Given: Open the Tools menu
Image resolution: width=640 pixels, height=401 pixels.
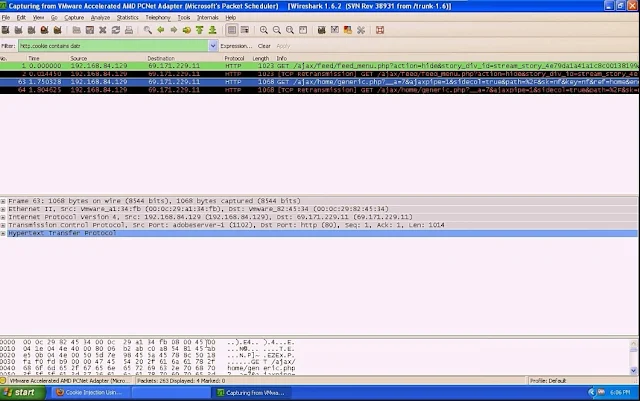Looking at the screenshot, I should pyautogui.click(x=184, y=18).
